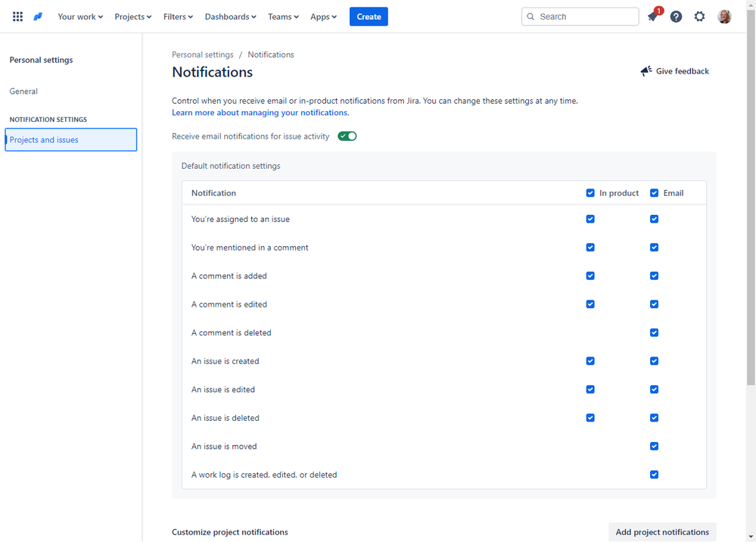Uncheck Email for issue is edited
Screen dimensions: 756x542
click(654, 389)
